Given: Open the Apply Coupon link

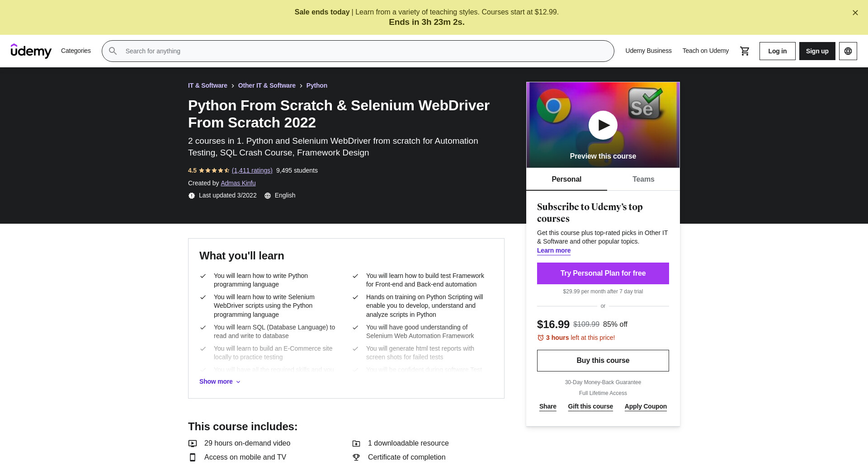Looking at the screenshot, I should (645, 406).
